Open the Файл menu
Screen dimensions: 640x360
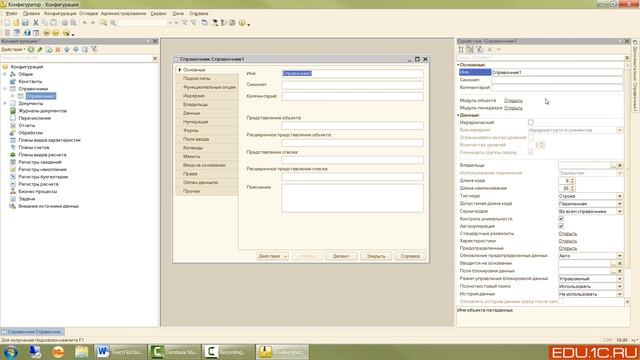coord(11,13)
